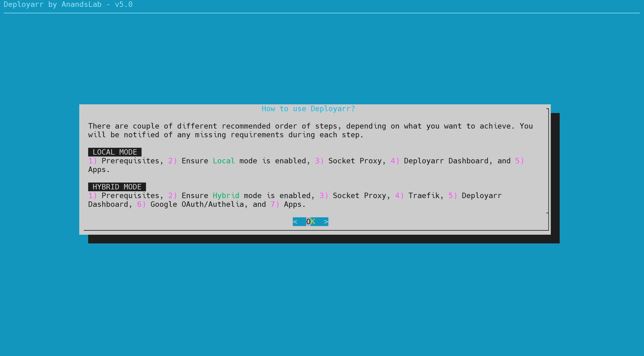
Task: Click the HYBRID MODE heading label
Action: click(117, 187)
